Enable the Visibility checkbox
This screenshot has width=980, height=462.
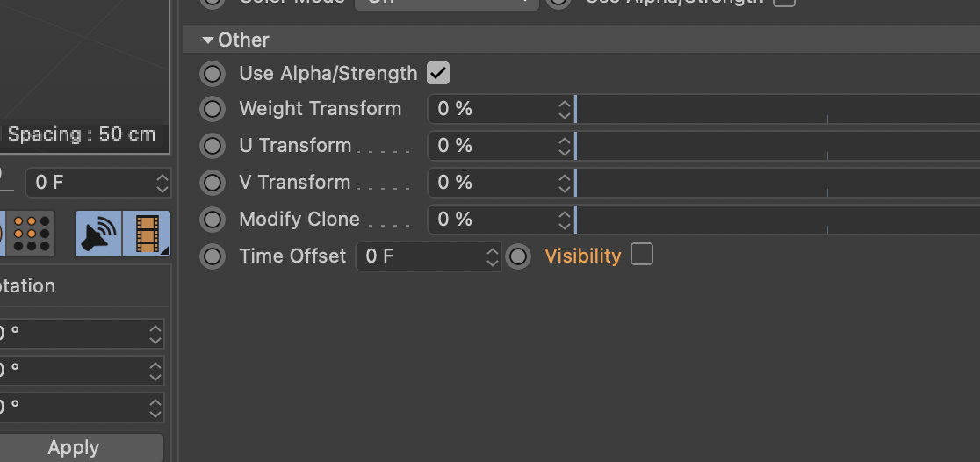tap(642, 255)
